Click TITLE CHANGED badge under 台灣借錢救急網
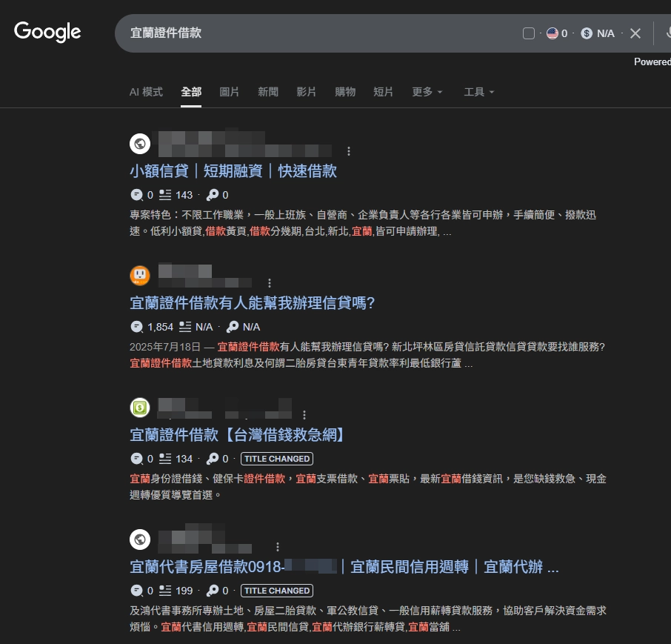This screenshot has width=671, height=644. [277, 459]
